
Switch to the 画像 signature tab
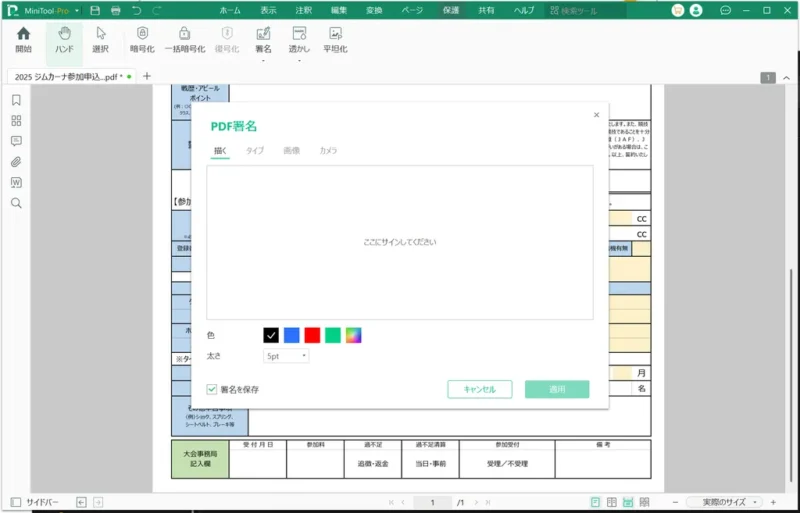(x=291, y=151)
